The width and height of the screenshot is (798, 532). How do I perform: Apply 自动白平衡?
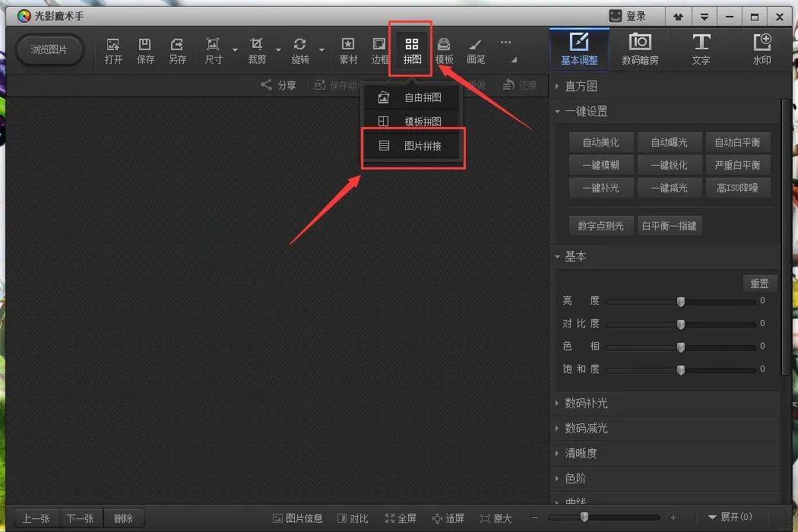point(737,143)
